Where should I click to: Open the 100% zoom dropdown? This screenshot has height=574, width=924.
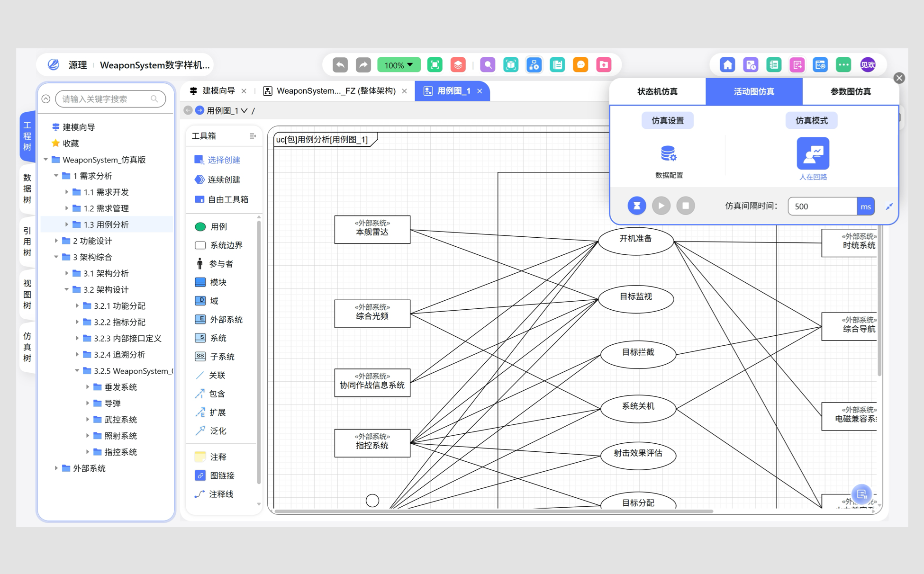coord(399,65)
